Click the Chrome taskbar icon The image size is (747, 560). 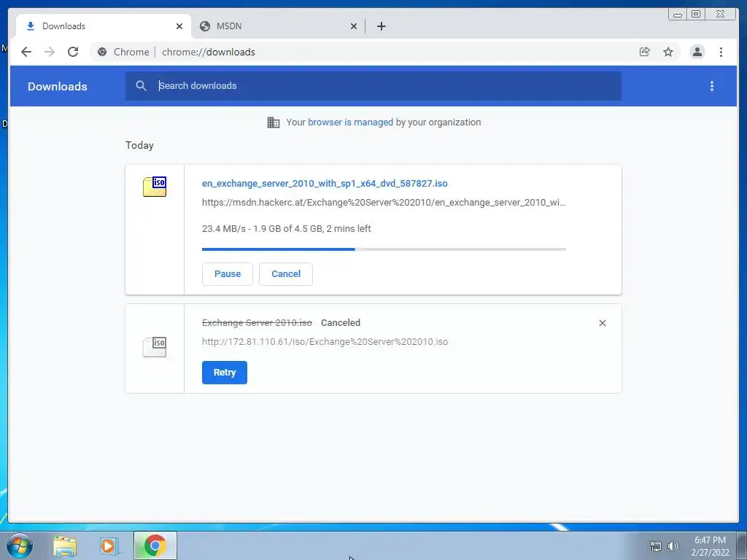(x=155, y=545)
